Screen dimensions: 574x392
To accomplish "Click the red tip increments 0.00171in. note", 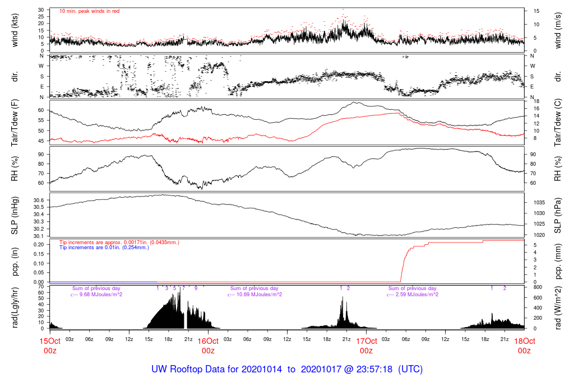I will tap(119, 242).
